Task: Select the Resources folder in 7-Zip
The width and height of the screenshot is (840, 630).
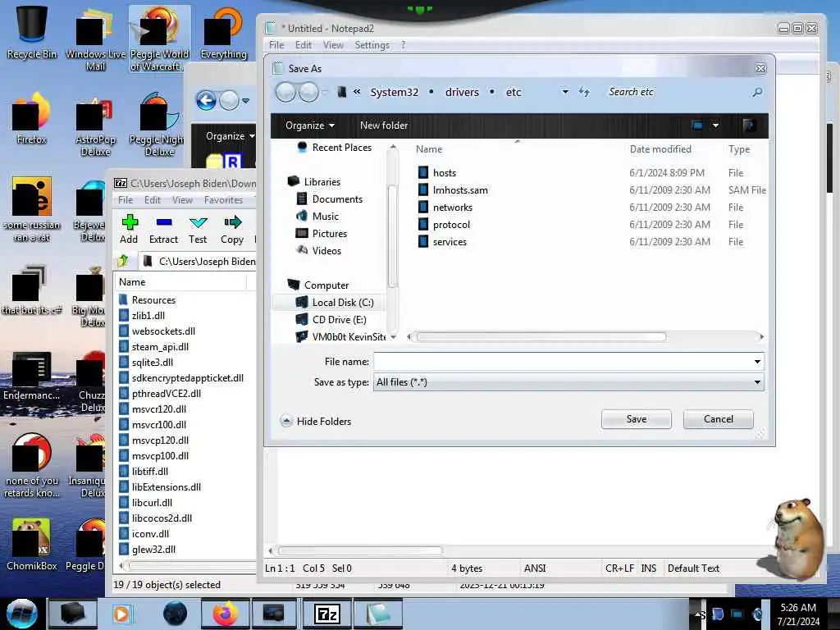Action: 153,300
